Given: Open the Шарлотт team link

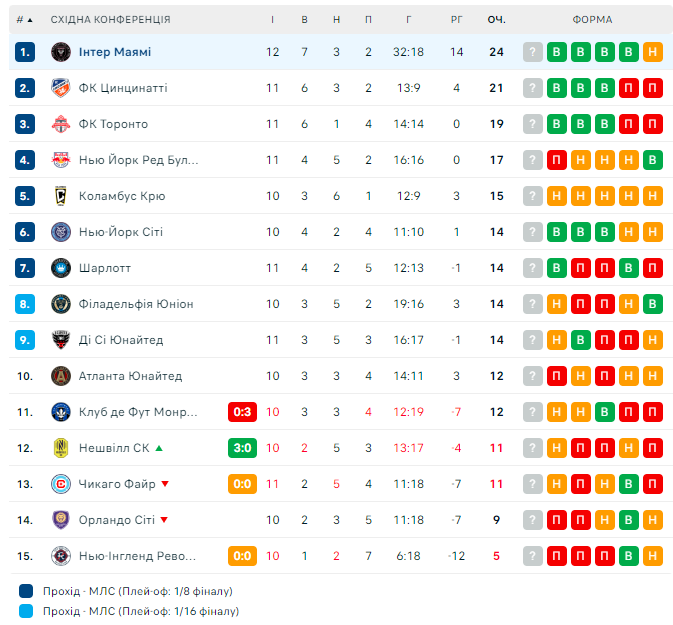Looking at the screenshot, I should click(105, 268).
